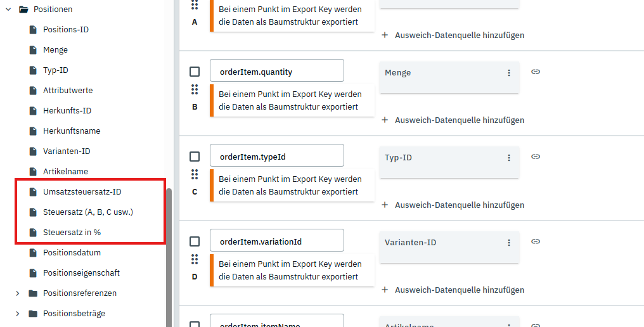
Task: Click the link icon beside Varianten-ID
Action: pos(536,241)
